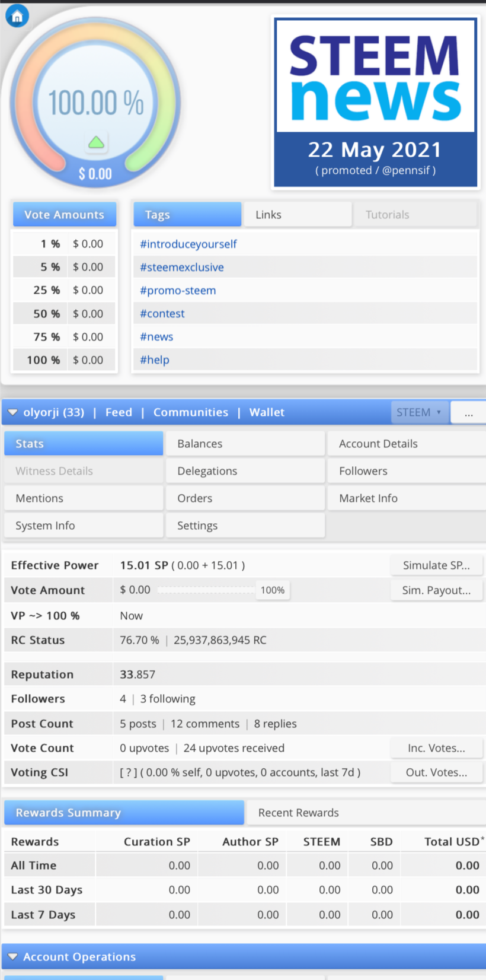Viewport: 486px width, 980px height.
Task: Click the olyorji (33) account name
Action: pos(53,412)
